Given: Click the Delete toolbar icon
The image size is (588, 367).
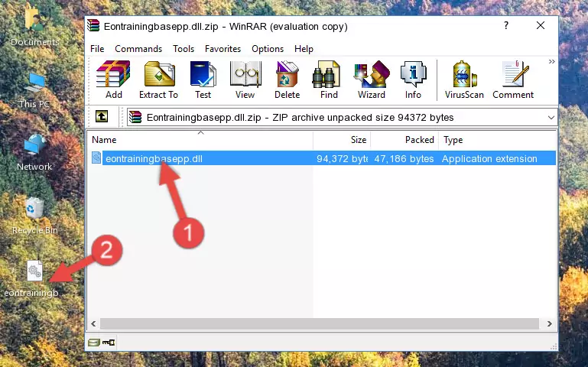Looking at the screenshot, I should pos(288,80).
